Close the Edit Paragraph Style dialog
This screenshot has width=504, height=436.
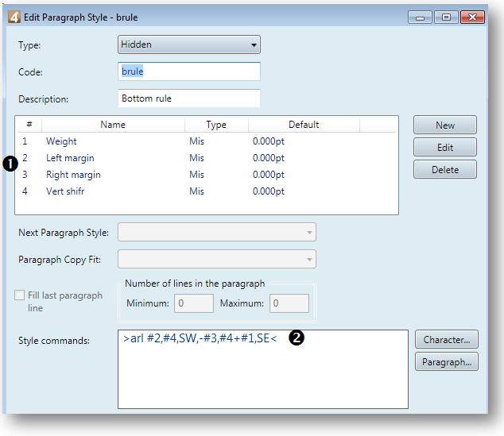tap(472, 17)
